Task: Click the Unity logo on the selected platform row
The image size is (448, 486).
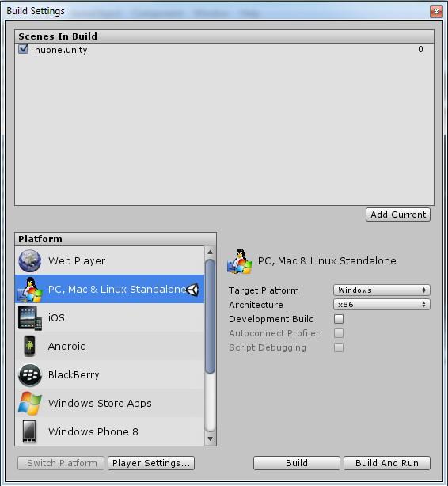Action: point(193,290)
